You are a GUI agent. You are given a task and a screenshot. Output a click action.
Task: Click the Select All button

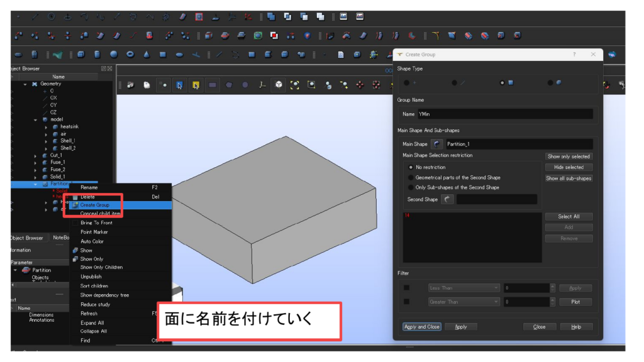click(x=568, y=216)
